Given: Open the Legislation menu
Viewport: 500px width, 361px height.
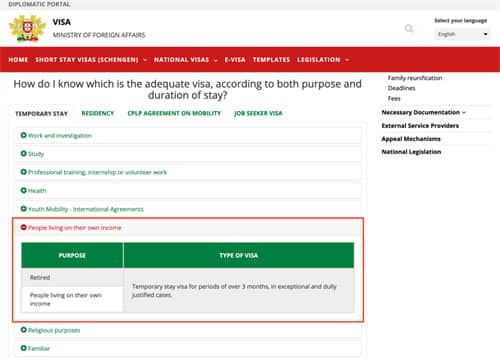Looking at the screenshot, I should point(323,60).
